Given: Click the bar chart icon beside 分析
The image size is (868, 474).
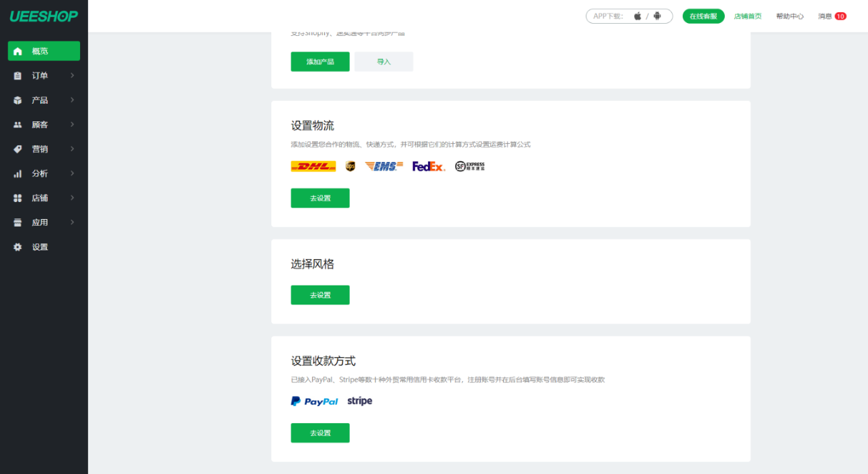Looking at the screenshot, I should coord(18,174).
